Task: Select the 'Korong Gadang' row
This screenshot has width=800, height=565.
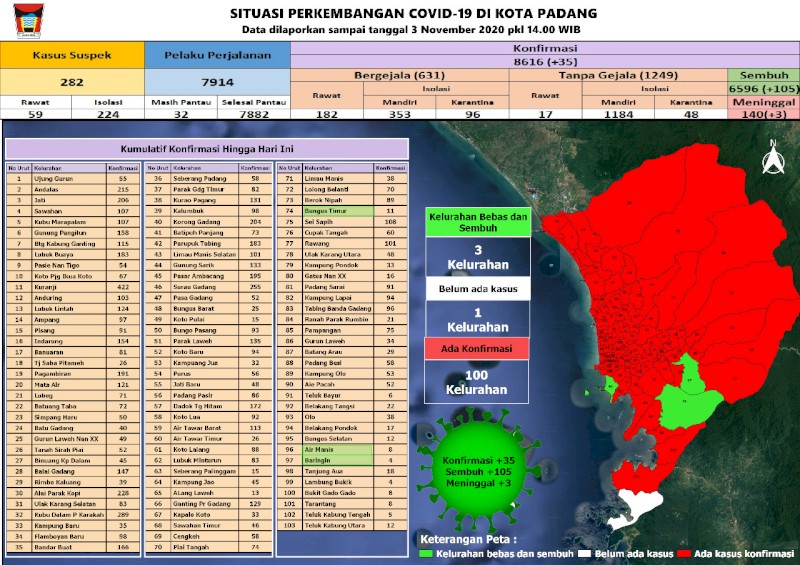Action: pyautogui.click(x=209, y=222)
